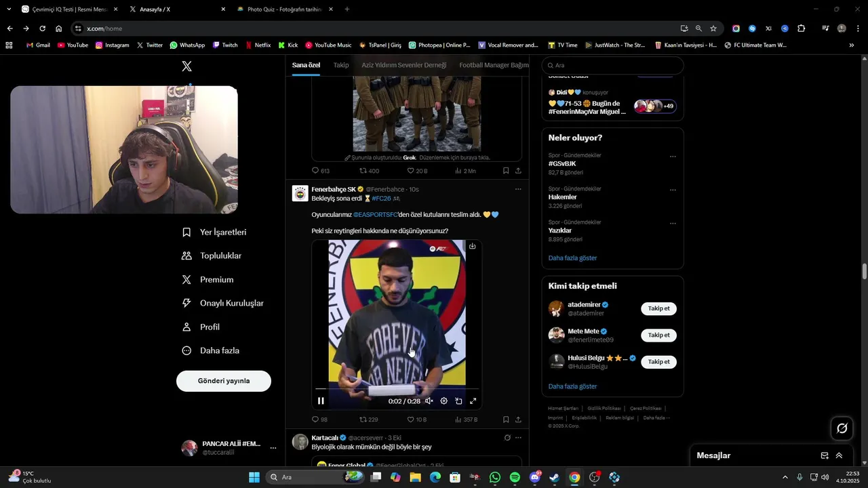Open Twitch bookmark
Screen dimensions: 868x488
point(225,45)
